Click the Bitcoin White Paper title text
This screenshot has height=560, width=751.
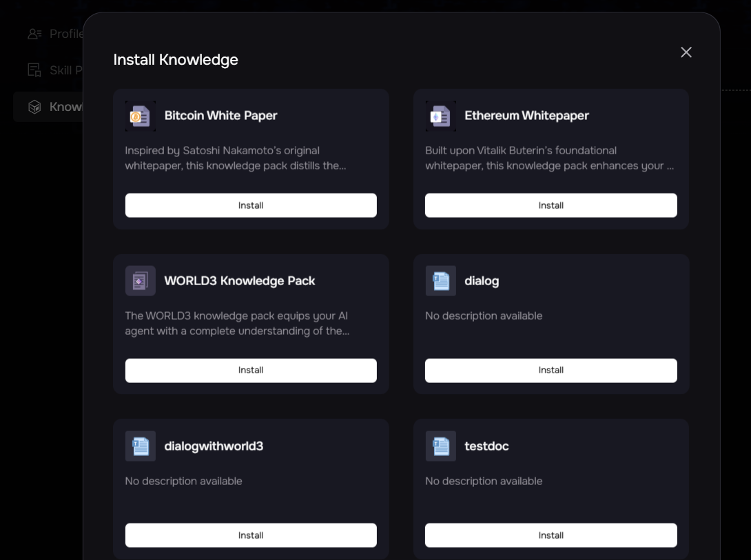pos(220,116)
